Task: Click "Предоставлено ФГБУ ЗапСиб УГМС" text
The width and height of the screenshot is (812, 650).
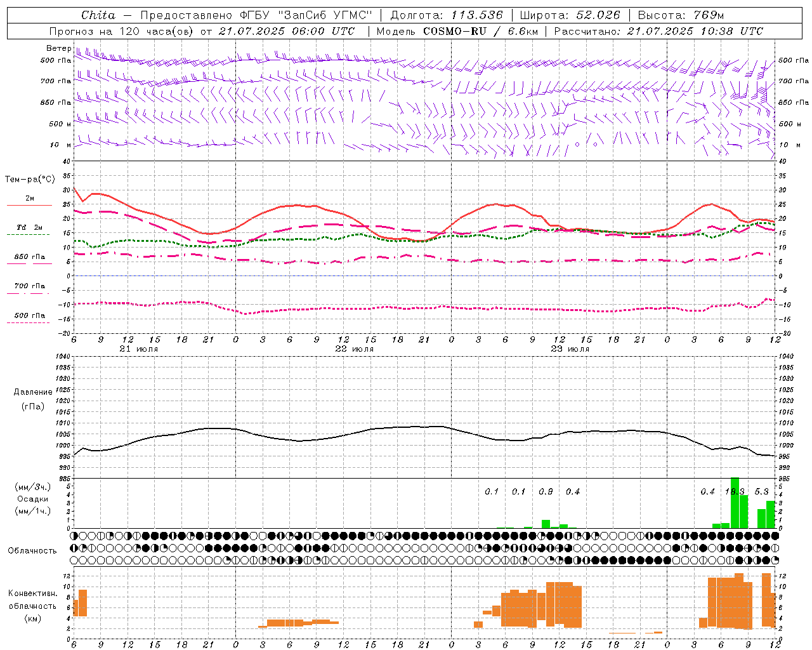Action: [x=256, y=15]
